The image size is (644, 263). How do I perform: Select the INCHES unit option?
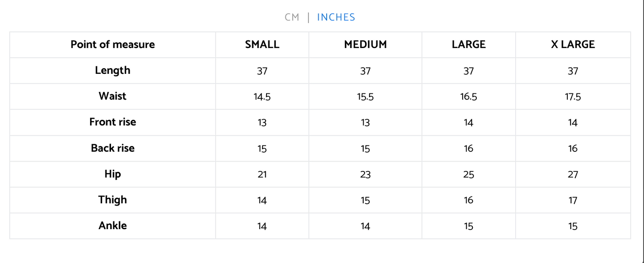pos(336,17)
